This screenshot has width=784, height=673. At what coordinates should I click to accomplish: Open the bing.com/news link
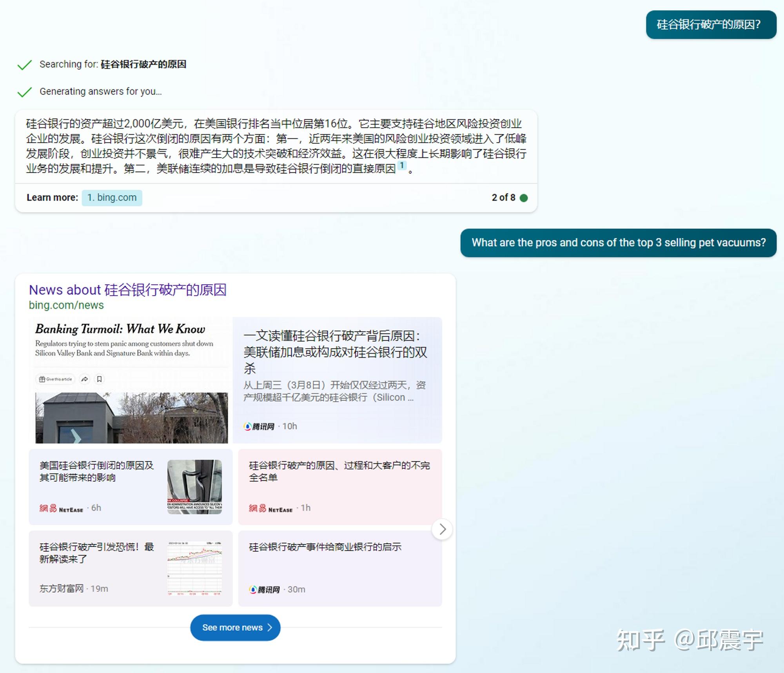point(66,305)
